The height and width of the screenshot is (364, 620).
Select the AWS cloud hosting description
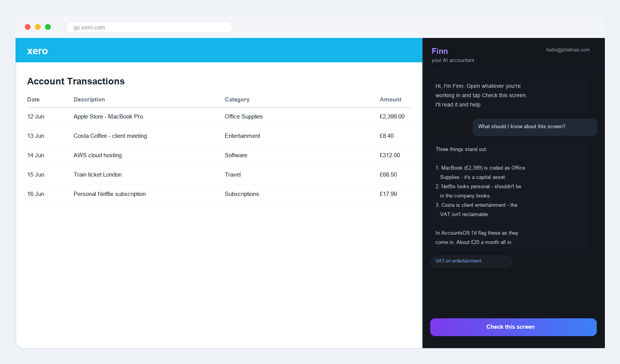coord(98,155)
